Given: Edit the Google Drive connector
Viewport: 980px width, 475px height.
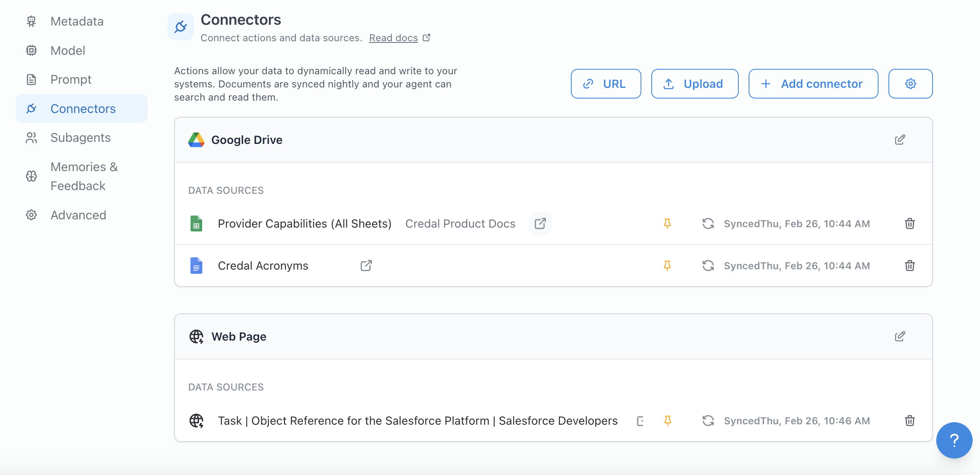Looking at the screenshot, I should coord(900,140).
